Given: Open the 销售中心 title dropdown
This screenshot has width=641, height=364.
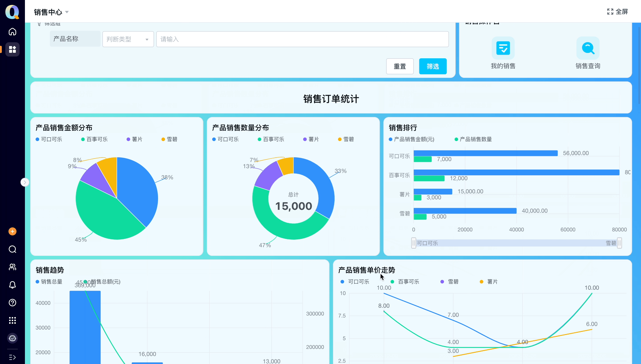Looking at the screenshot, I should pyautogui.click(x=67, y=12).
